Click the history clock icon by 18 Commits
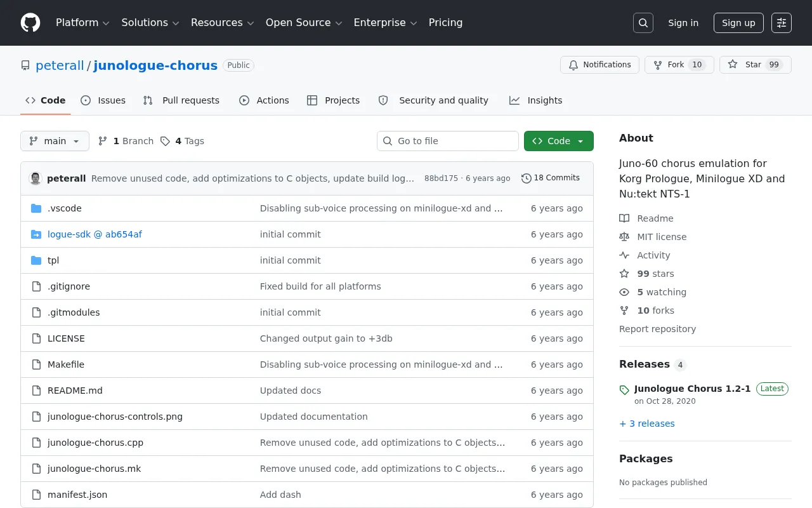 526,178
